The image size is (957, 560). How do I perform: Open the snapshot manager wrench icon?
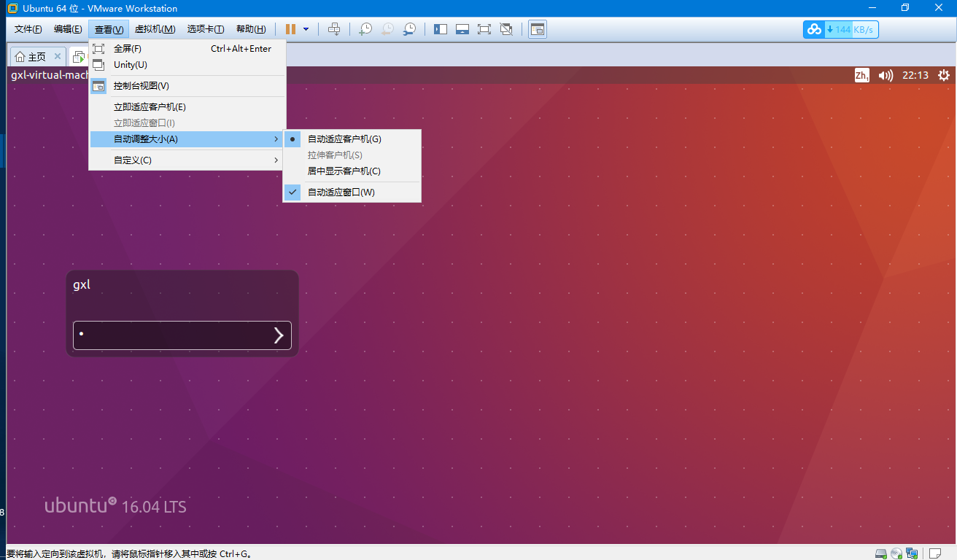point(410,29)
